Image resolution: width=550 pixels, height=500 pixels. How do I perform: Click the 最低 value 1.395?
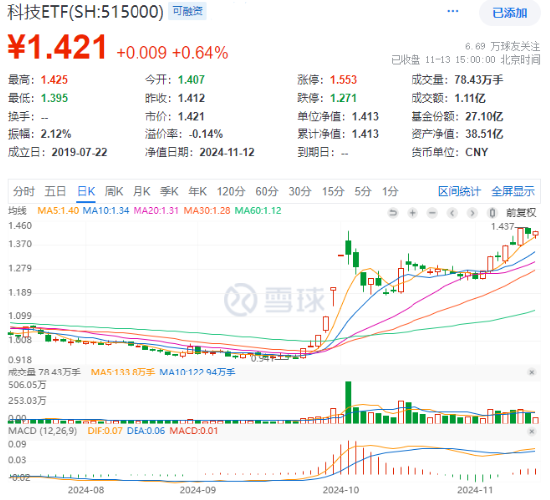coord(54,98)
